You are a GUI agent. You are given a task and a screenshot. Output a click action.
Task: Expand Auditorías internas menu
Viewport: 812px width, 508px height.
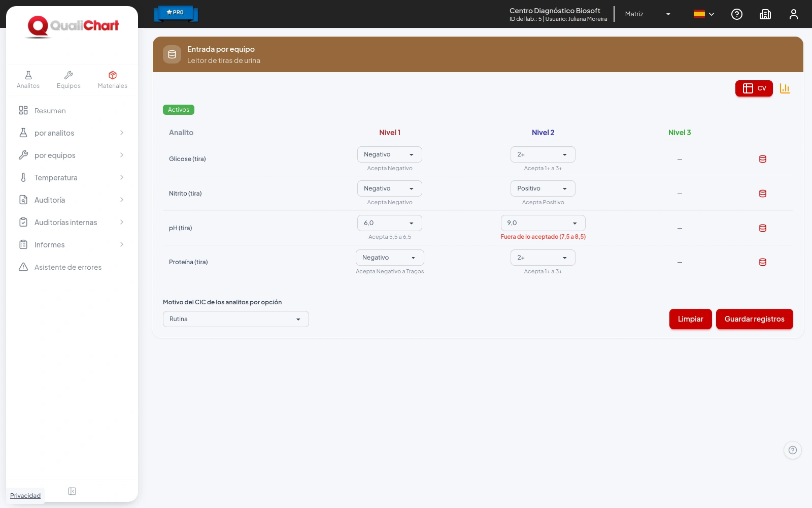point(72,223)
